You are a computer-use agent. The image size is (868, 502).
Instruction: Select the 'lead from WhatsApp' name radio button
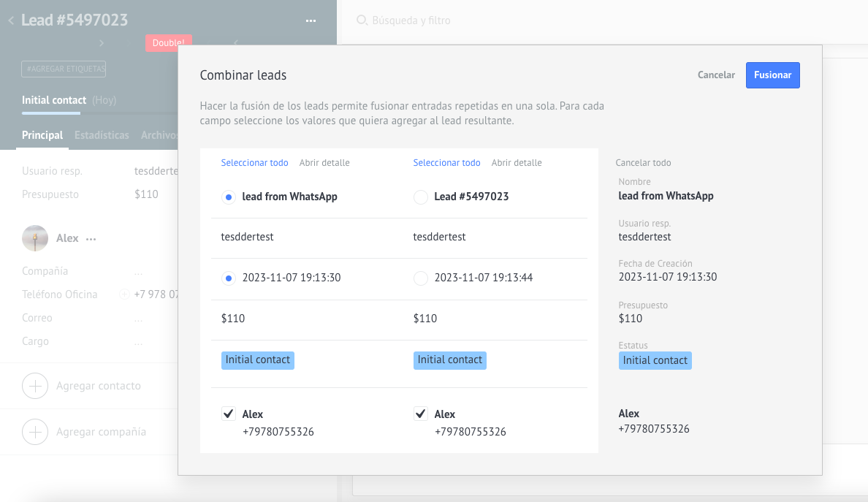click(x=228, y=197)
